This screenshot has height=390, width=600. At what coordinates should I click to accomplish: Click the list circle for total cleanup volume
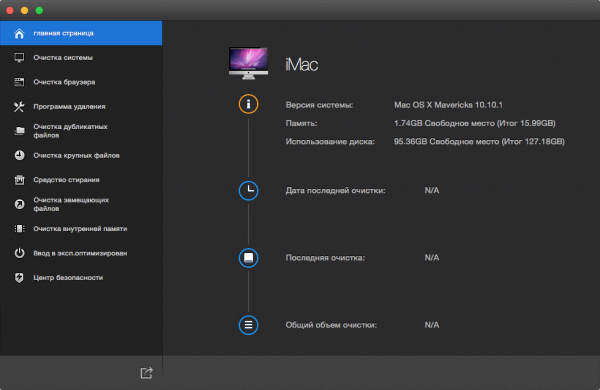click(x=248, y=325)
